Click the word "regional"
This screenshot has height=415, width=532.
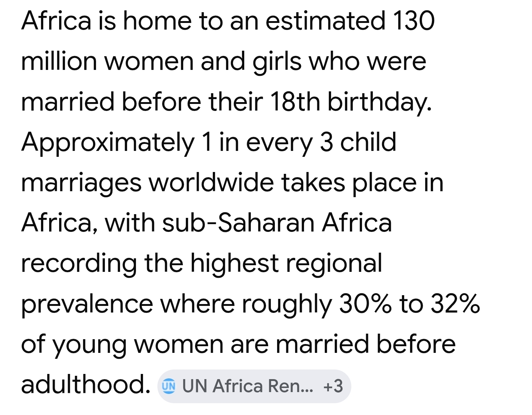pos(334,264)
